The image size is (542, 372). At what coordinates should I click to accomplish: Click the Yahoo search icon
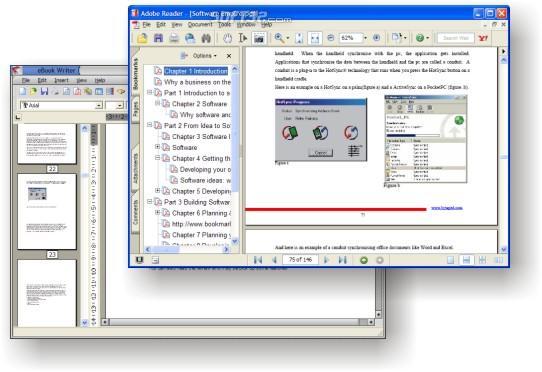click(483, 38)
